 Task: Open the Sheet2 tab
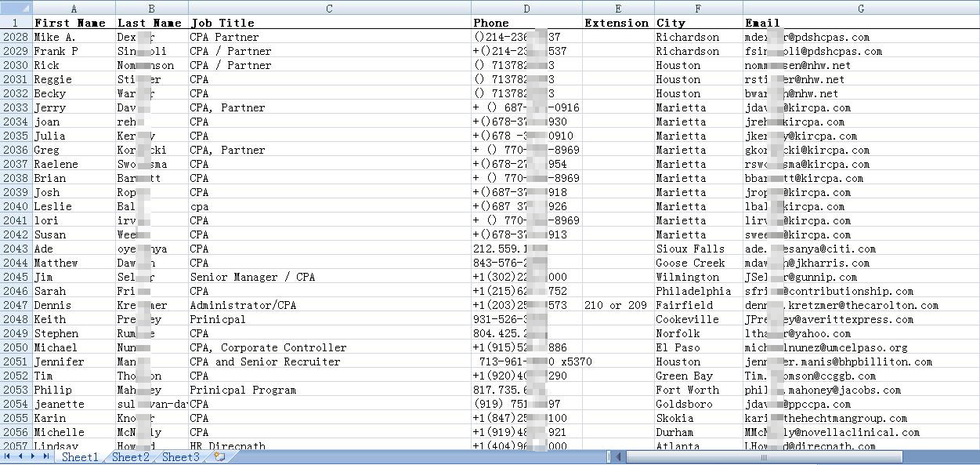click(x=130, y=457)
